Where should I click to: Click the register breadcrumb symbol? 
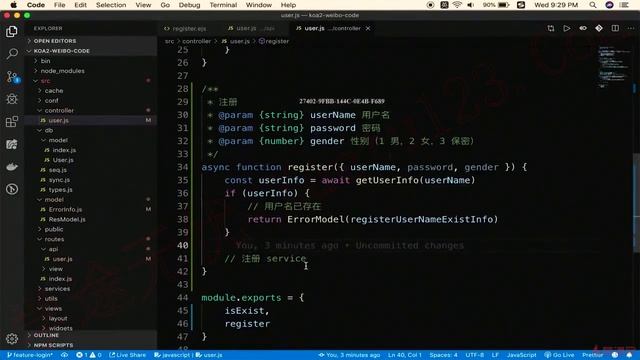pos(274,41)
